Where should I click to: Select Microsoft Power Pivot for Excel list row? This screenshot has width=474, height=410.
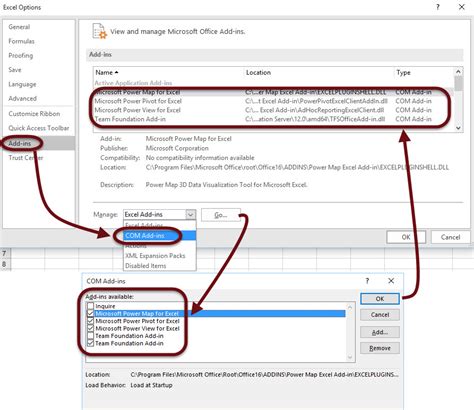coord(273,101)
